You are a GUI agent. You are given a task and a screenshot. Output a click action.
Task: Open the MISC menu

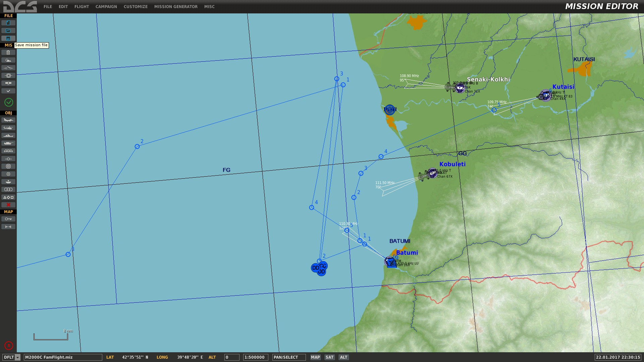click(209, 7)
